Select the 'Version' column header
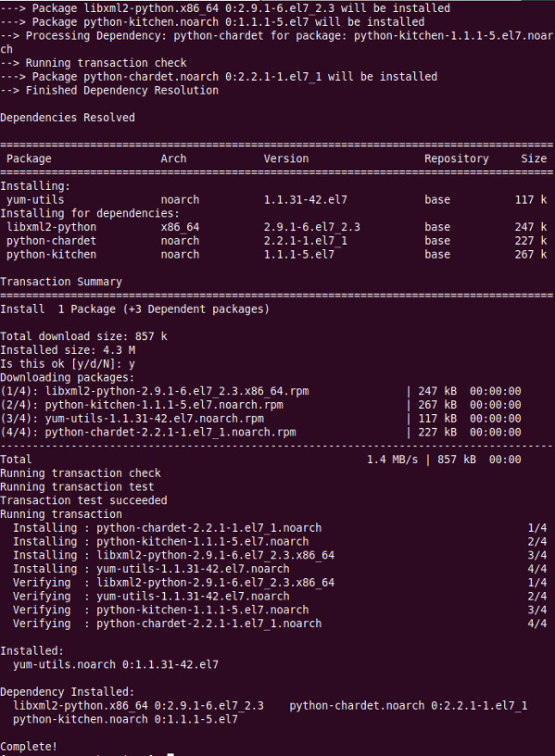 (x=286, y=158)
